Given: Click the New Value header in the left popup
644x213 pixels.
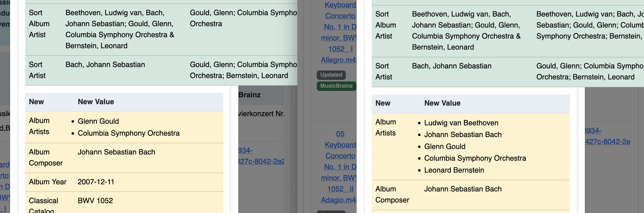Looking at the screenshot, I should point(96,102).
